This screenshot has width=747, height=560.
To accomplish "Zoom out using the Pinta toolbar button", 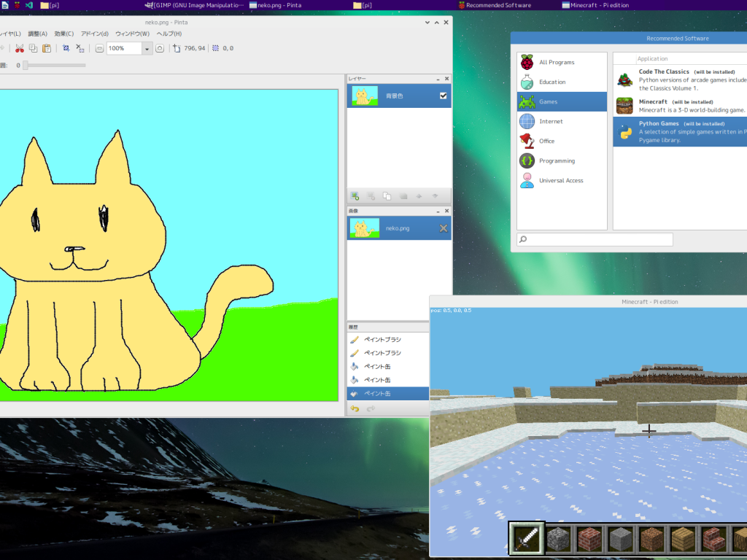I will [99, 48].
